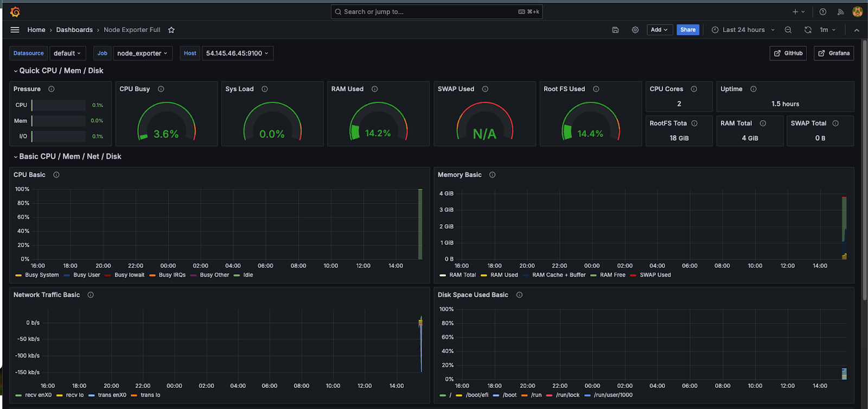Click the Grafana logo icon
Image resolution: width=868 pixels, height=409 pixels.
[15, 11]
